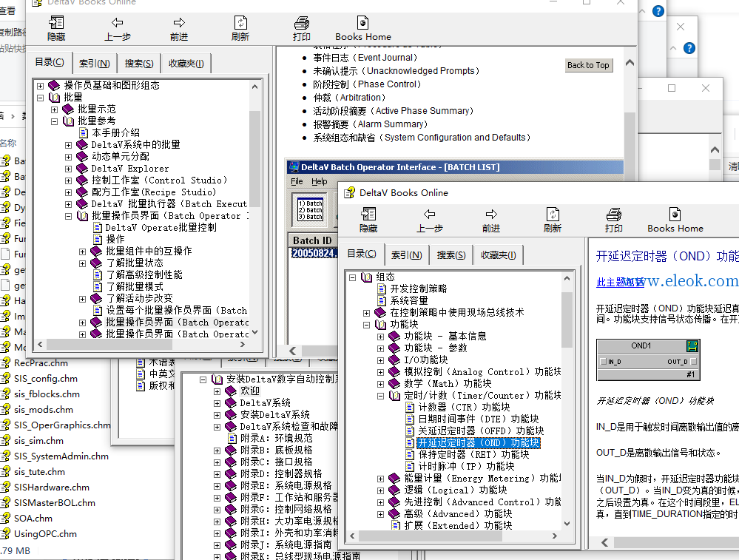Click book icon beside 动态单元分配

pyautogui.click(x=82, y=157)
